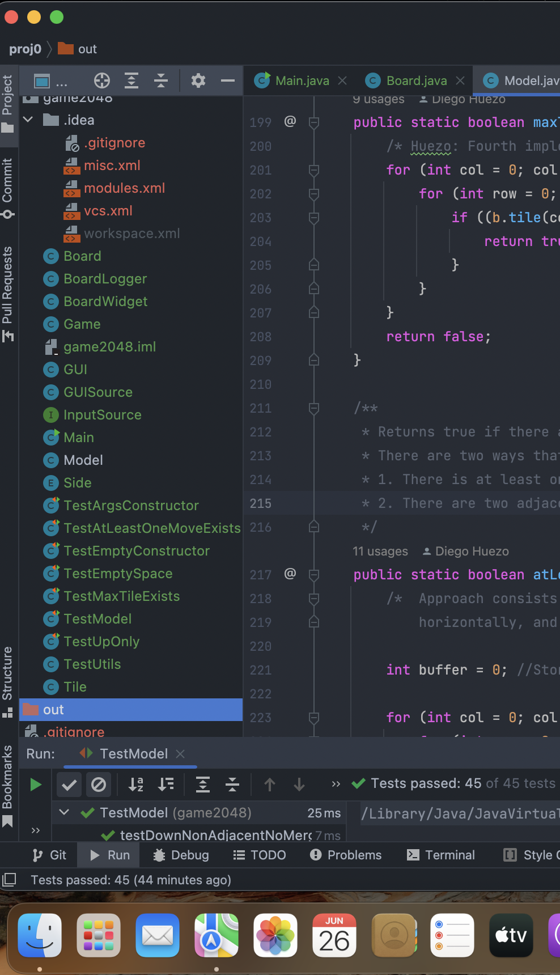Open Mail from the Dock
Image resolution: width=560 pixels, height=975 pixels.
[x=158, y=935]
